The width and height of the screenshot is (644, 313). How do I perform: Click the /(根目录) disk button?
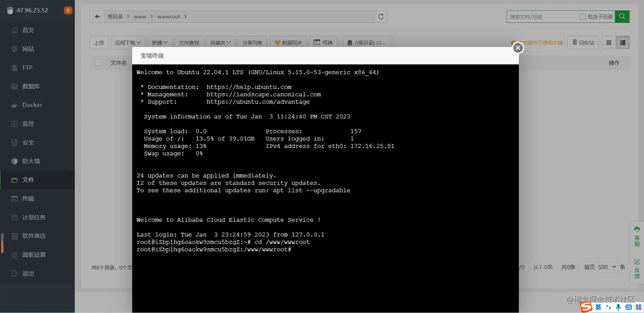(x=367, y=43)
